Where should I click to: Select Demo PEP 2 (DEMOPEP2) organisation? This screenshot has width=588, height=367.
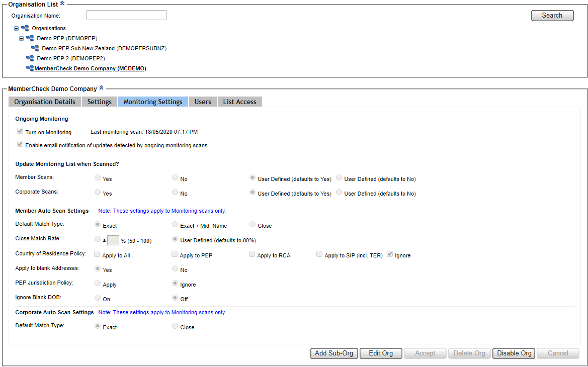click(71, 58)
